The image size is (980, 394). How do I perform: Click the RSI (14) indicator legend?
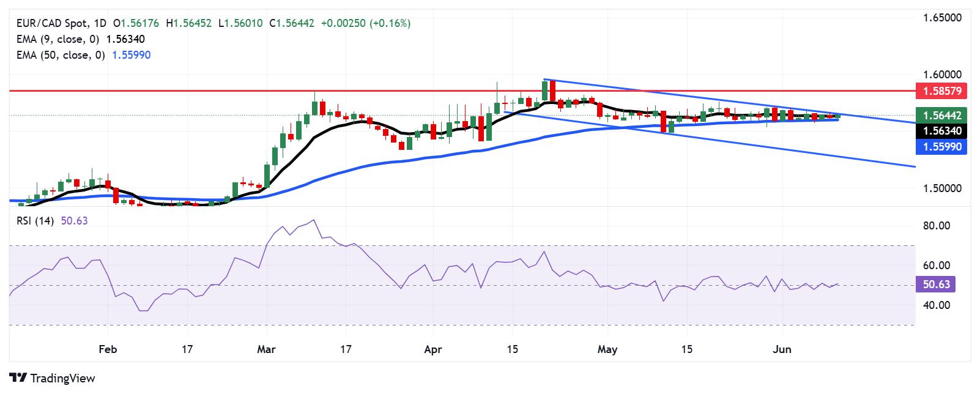click(53, 221)
